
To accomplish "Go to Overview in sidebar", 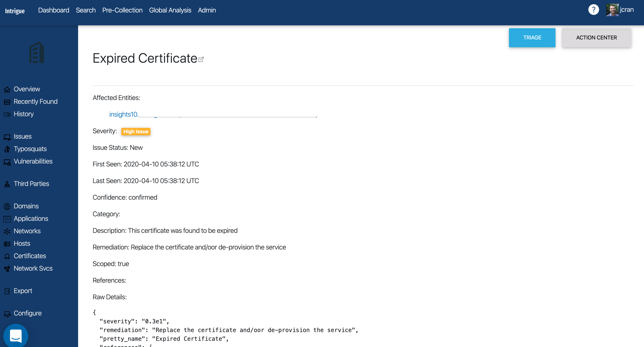I will pyautogui.click(x=27, y=89).
